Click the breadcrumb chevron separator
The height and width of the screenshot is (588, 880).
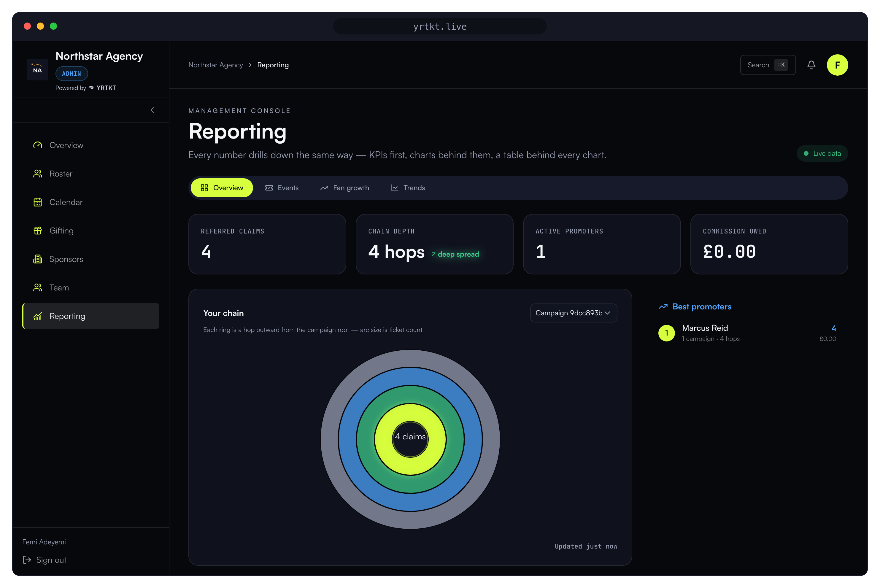point(250,65)
